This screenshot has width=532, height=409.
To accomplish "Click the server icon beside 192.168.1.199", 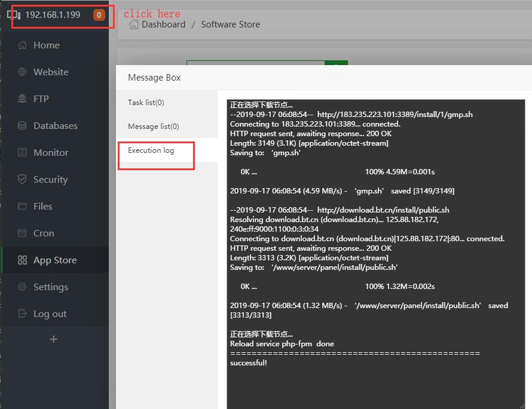I will (14, 15).
